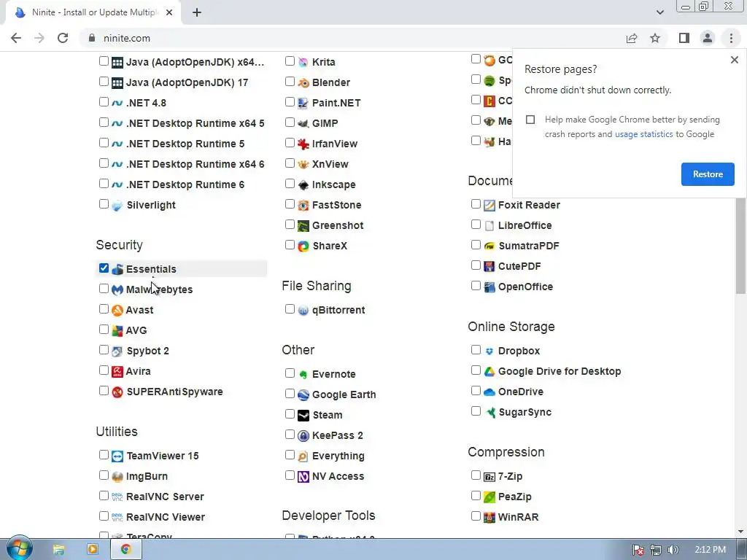This screenshot has width=747, height=560.
Task: Check the Everything search tool checkbox
Action: [x=290, y=455]
